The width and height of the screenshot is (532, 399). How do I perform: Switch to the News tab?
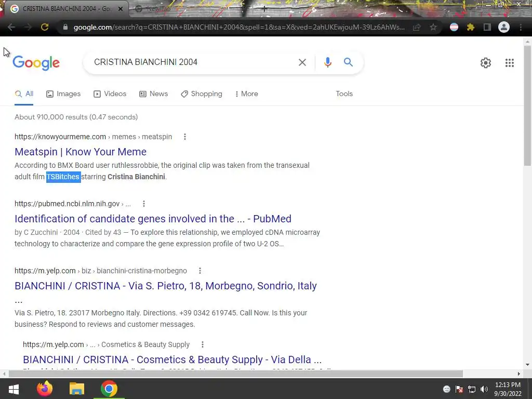tap(153, 94)
